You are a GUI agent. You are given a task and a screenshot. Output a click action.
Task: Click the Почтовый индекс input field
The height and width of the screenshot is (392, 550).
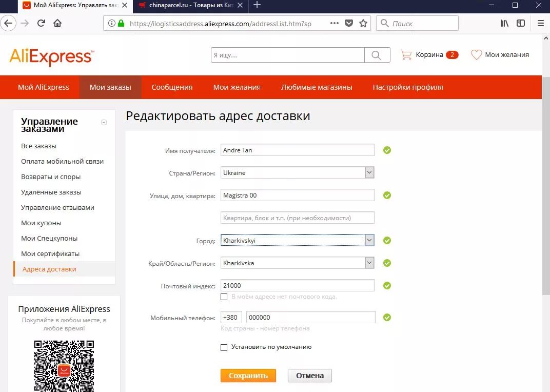tap(297, 285)
